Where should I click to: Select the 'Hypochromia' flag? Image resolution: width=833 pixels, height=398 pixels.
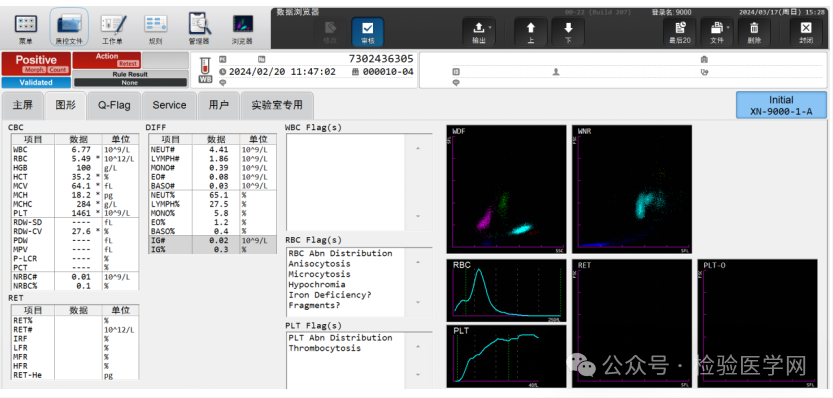pyautogui.click(x=317, y=285)
